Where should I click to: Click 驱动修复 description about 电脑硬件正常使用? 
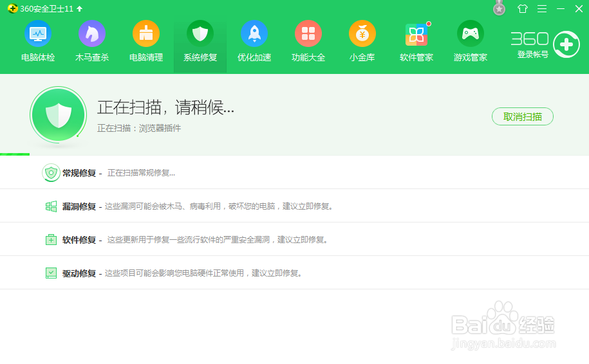point(203,273)
